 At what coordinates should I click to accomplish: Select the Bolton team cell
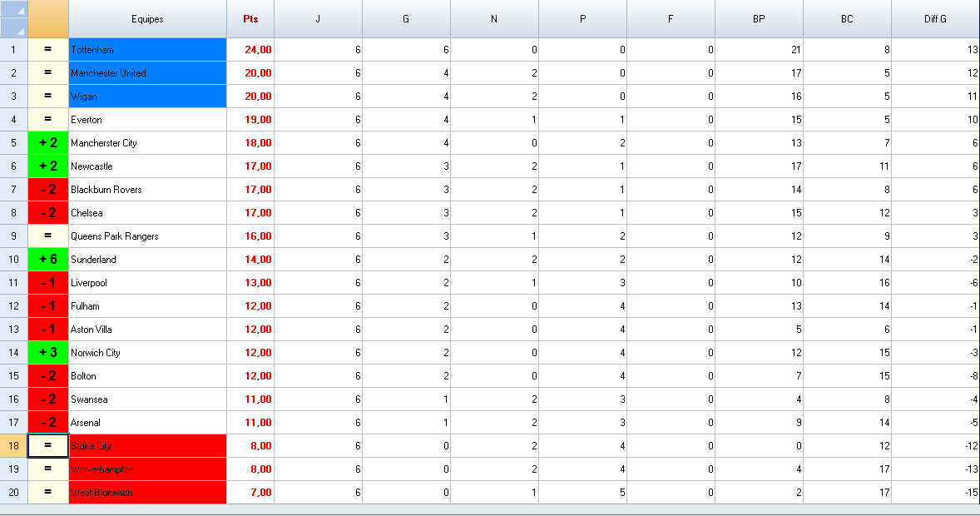click(147, 376)
